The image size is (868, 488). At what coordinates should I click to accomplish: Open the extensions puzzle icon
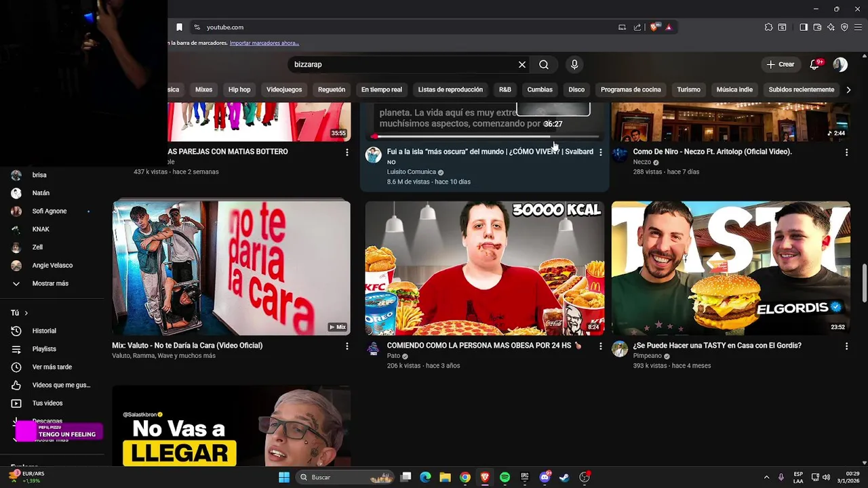pos(768,27)
